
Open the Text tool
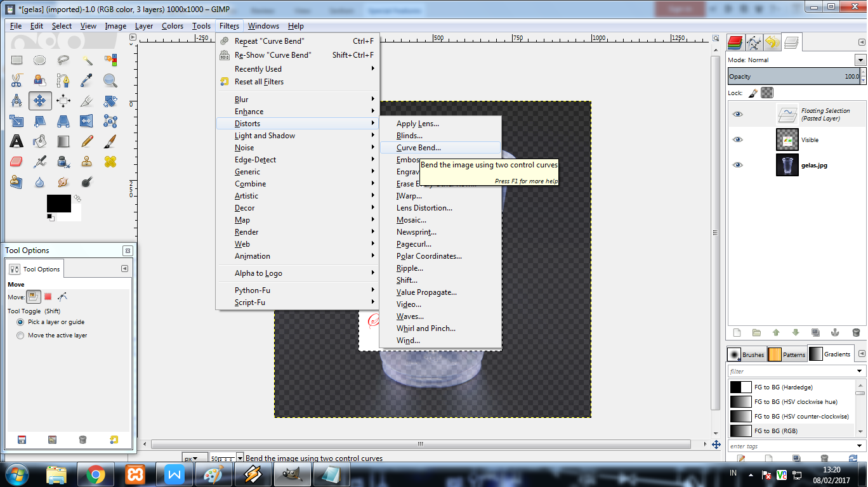click(x=16, y=141)
